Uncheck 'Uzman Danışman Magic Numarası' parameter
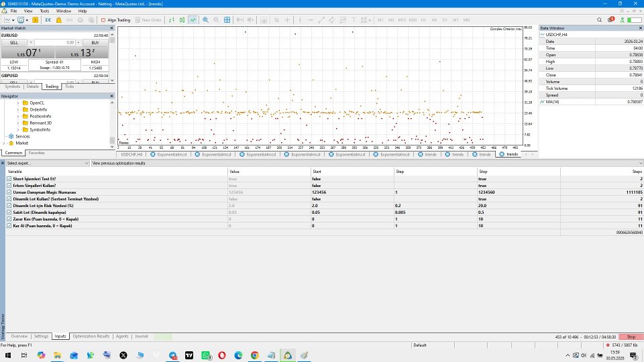This screenshot has width=644, height=362. click(9, 192)
